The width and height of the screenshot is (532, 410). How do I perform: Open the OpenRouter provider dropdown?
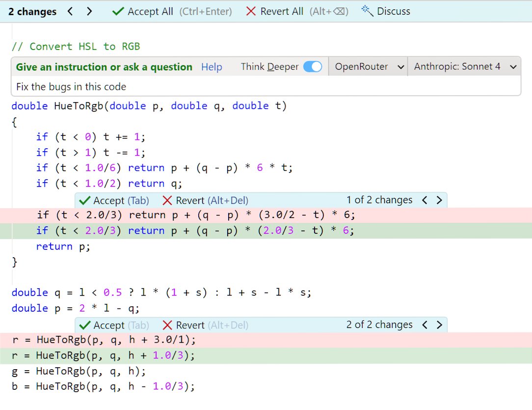click(x=368, y=66)
